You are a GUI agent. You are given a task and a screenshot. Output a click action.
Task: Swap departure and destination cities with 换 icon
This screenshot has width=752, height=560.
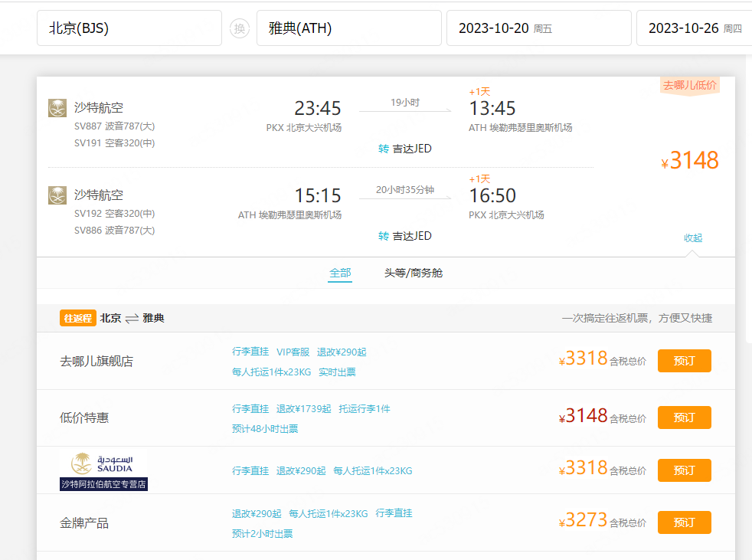[240, 28]
